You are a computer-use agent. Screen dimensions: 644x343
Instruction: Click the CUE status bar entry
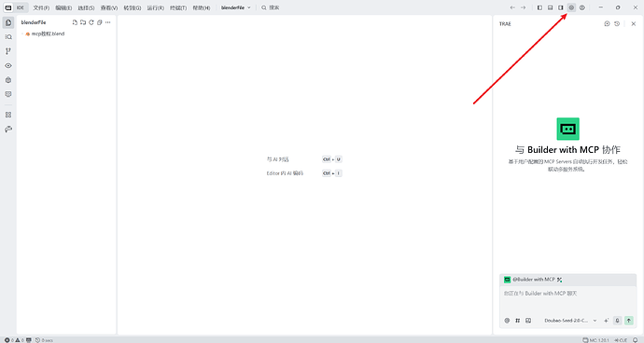coord(621,340)
